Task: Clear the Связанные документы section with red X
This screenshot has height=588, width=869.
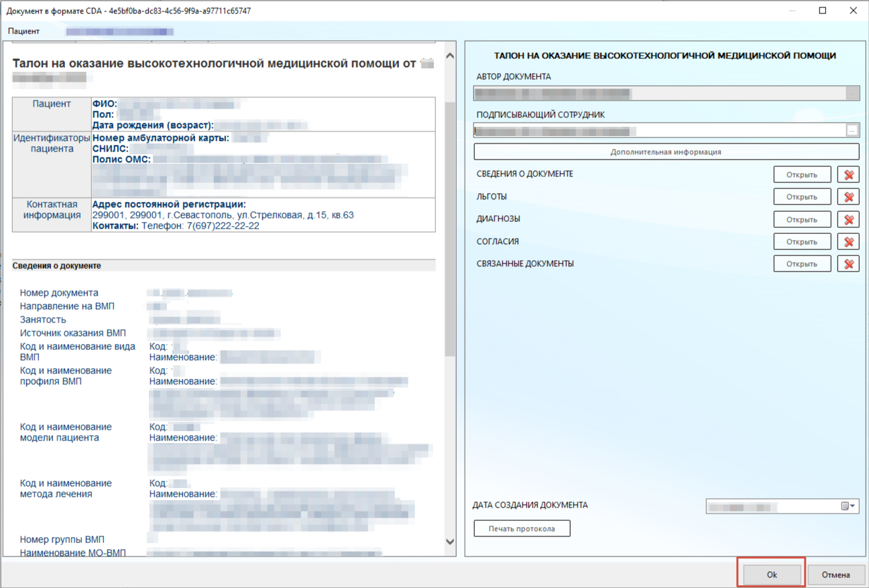Action: (x=848, y=263)
